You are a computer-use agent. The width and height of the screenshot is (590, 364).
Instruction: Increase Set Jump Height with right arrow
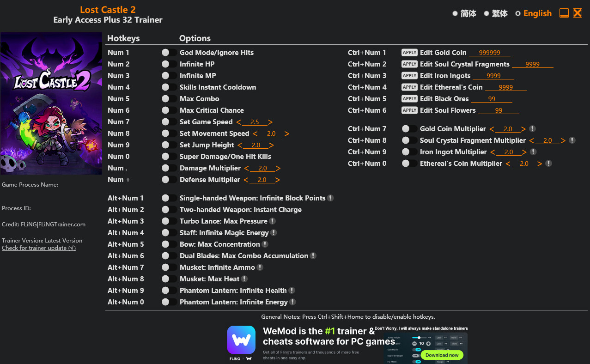click(271, 145)
